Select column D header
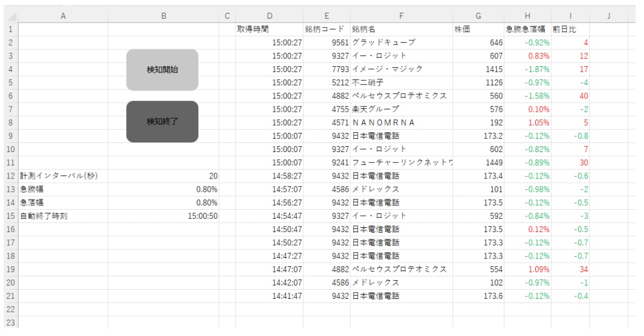 tap(269, 16)
